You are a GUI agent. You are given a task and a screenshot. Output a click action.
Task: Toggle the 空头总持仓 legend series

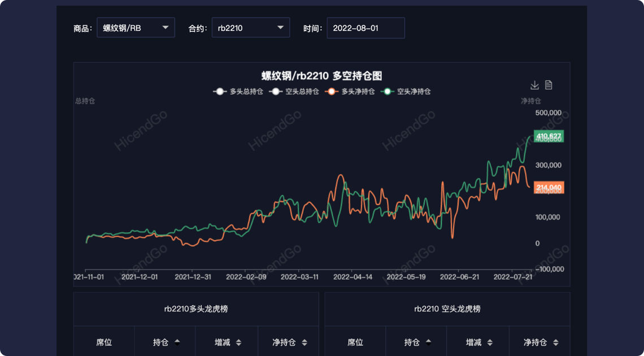pos(294,92)
